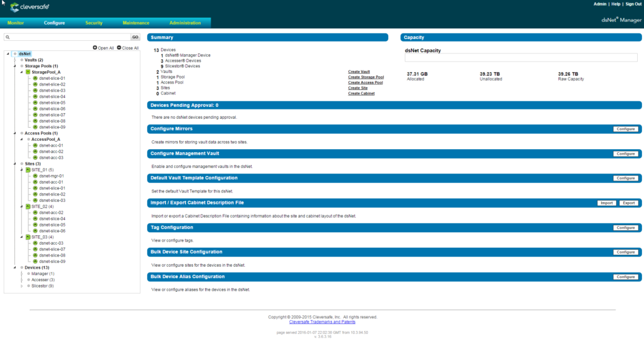Screen dimensions: 644x346
Task: Click the status icon of dsnet-slice-02 under SITE_01
Action: coord(35,194)
